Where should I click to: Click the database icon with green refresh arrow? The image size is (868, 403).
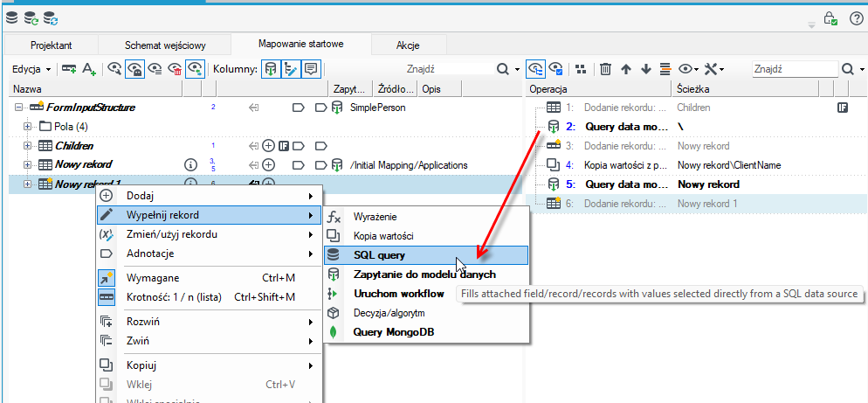31,20
